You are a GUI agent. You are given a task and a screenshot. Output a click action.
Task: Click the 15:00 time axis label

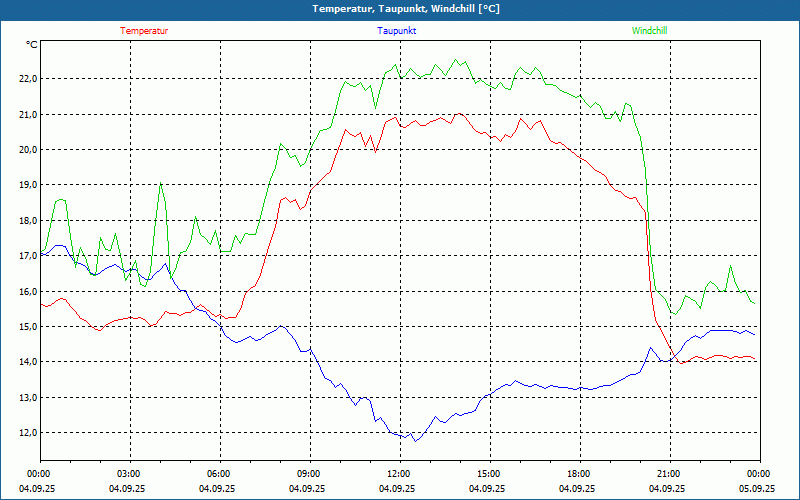point(488,474)
